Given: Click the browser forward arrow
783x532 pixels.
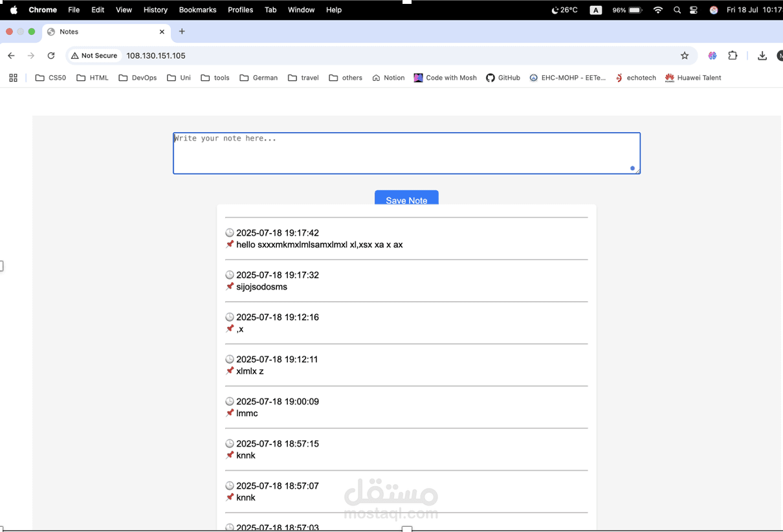Looking at the screenshot, I should [x=31, y=56].
